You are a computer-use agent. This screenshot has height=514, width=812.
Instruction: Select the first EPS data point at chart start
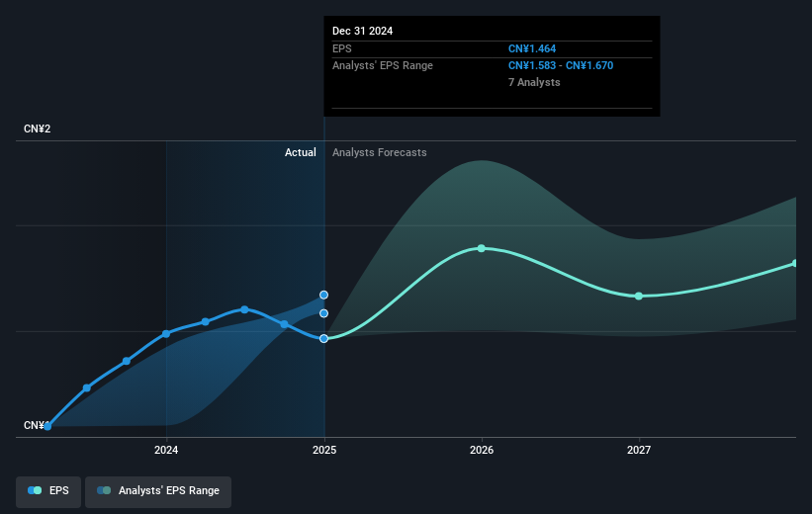47,427
